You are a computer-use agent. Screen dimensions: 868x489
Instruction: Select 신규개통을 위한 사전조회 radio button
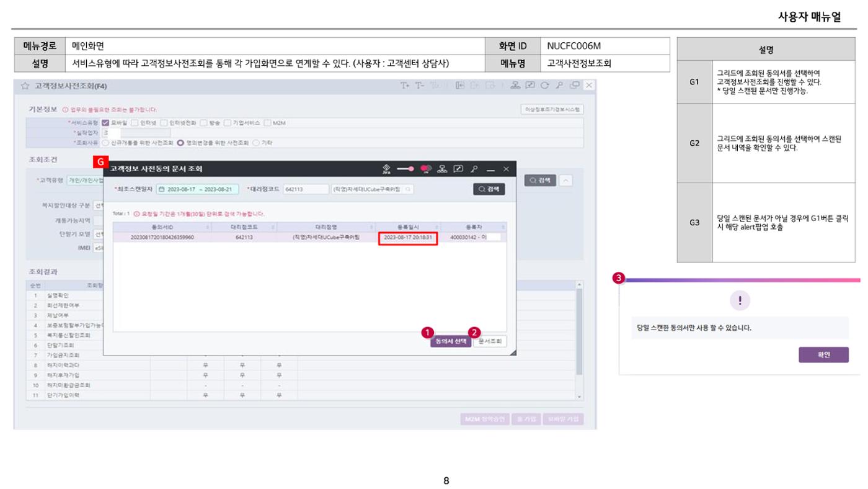pyautogui.click(x=106, y=142)
